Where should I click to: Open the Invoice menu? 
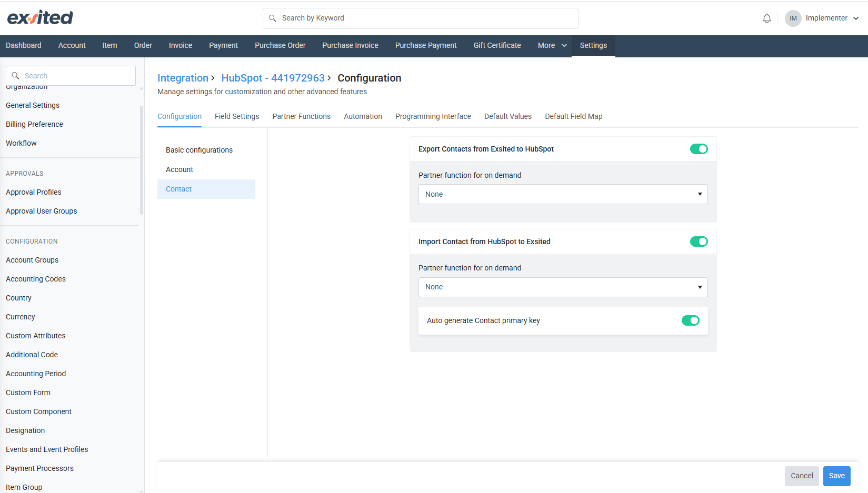pos(181,45)
